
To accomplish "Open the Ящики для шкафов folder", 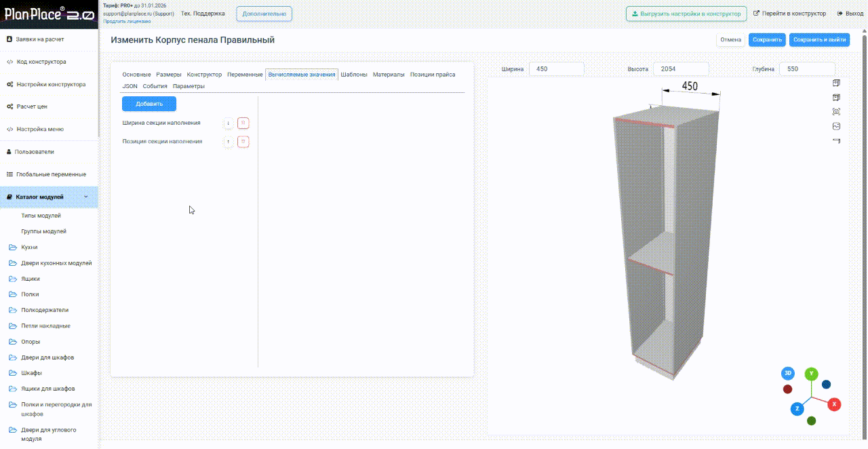I will [x=47, y=389].
